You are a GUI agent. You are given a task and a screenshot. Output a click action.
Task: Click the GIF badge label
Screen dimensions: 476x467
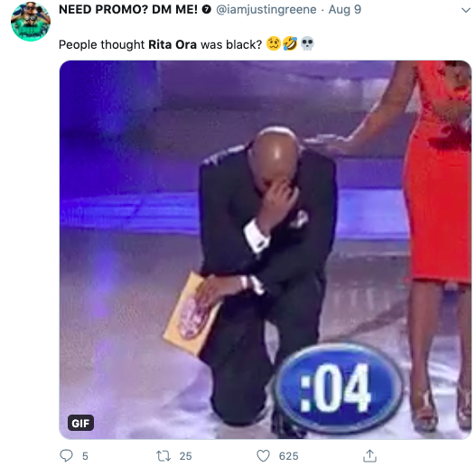pos(80,423)
